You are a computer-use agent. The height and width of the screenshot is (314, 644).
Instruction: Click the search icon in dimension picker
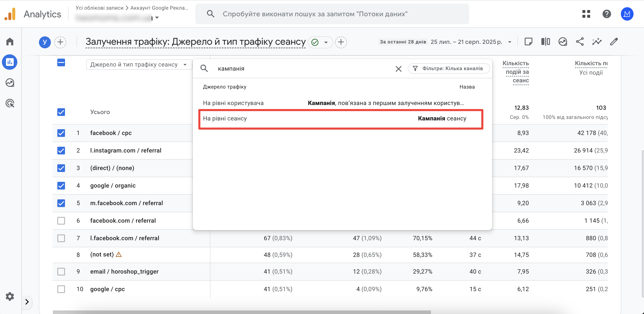coord(204,68)
